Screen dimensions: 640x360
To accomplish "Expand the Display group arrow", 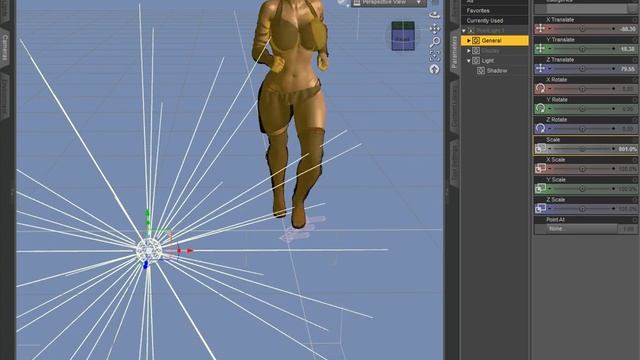I will (469, 51).
